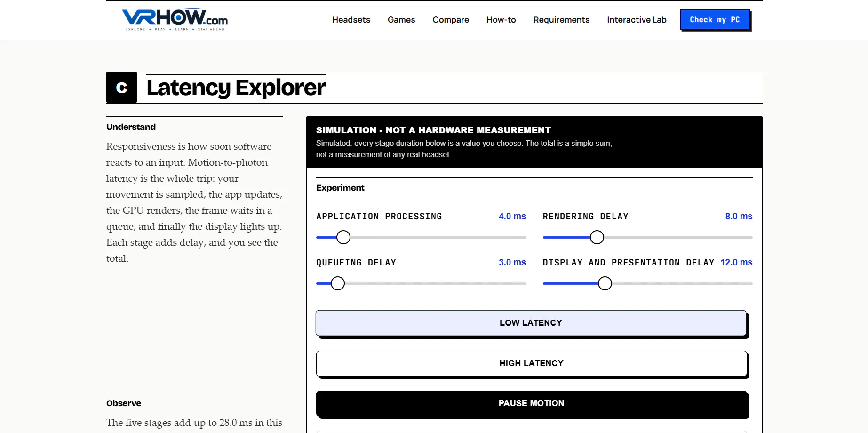Screen dimensions: 868x433
Task: Select How-to in the navigation
Action: tap(501, 20)
